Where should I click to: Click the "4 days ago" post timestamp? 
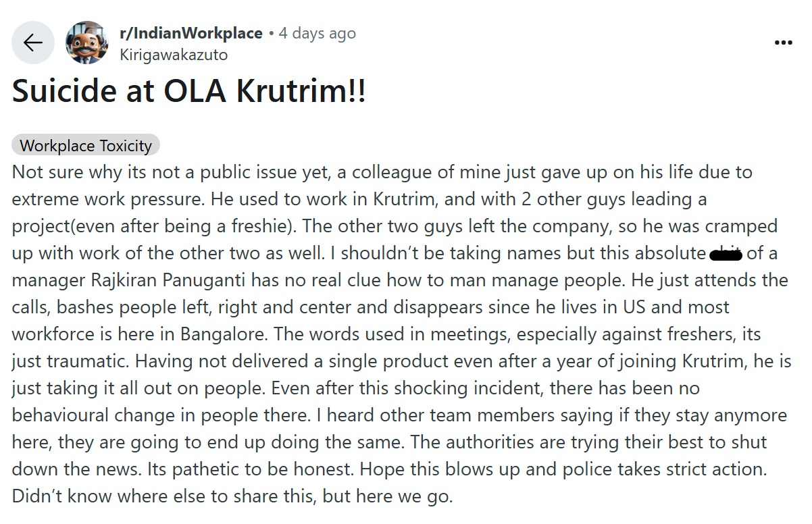coord(317,33)
